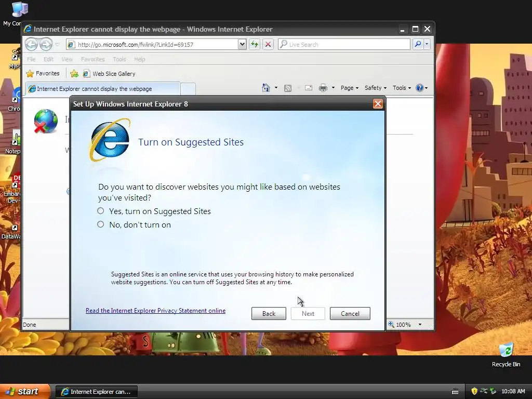Cancel the Internet Explorer 8 setup
This screenshot has height=399, width=532.
350,313
